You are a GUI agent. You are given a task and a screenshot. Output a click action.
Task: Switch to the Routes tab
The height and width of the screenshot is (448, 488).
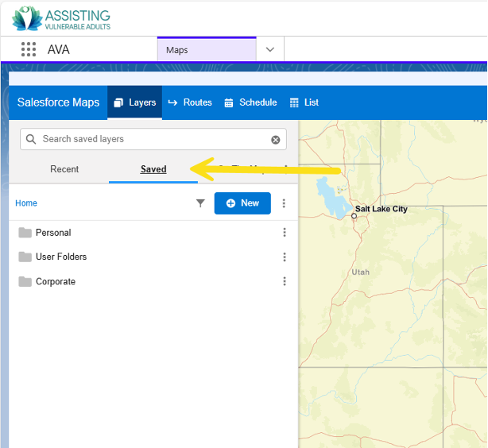[x=190, y=102]
